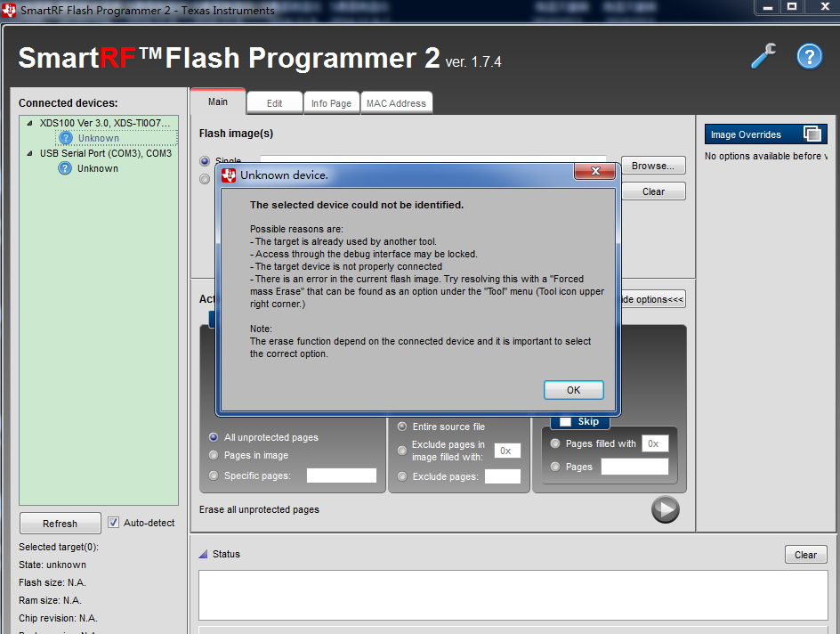
Task: Select Specific pages radio option
Action: pyautogui.click(x=214, y=475)
